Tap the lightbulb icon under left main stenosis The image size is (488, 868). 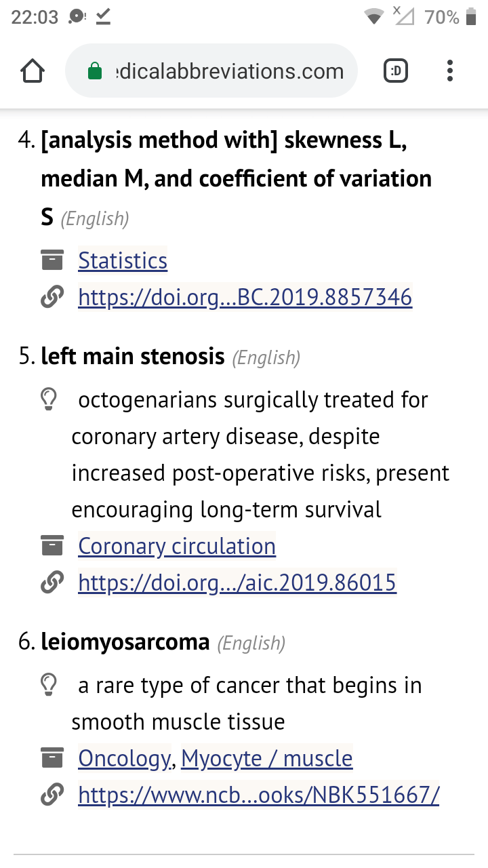tap(49, 400)
